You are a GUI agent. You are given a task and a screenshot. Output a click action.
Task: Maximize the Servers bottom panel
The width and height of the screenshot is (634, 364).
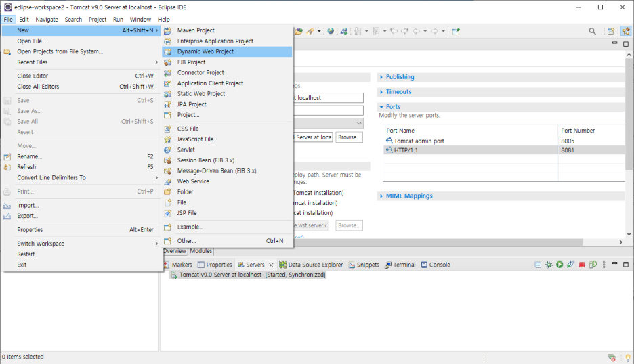(x=626, y=265)
